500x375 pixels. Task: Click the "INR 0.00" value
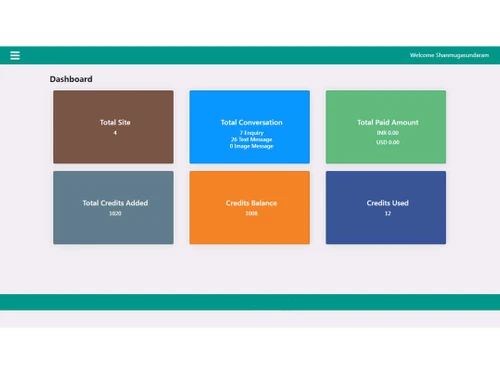[388, 133]
